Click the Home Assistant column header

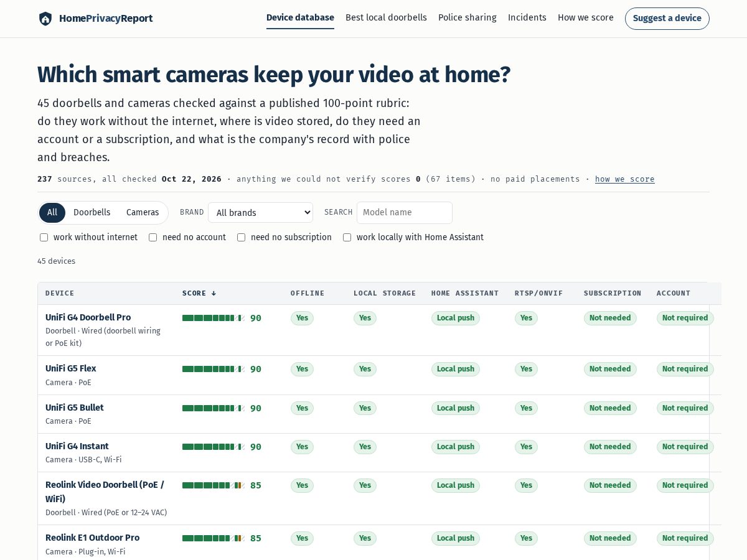point(465,293)
